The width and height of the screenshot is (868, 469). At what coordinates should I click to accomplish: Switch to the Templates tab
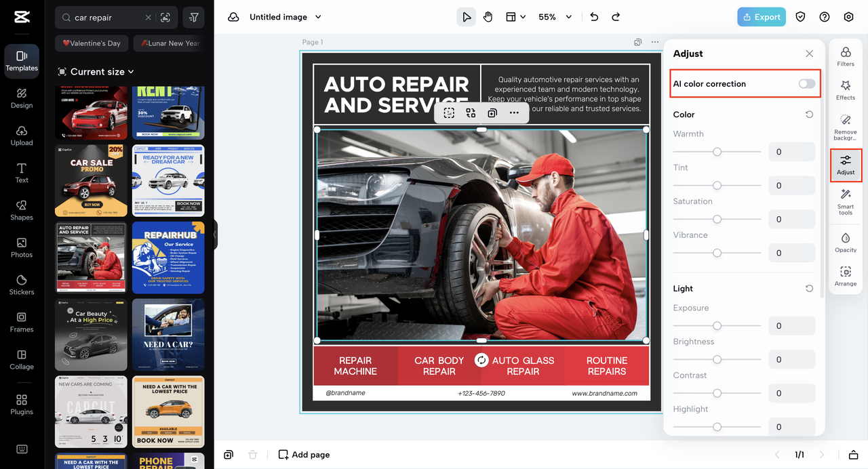click(22, 61)
